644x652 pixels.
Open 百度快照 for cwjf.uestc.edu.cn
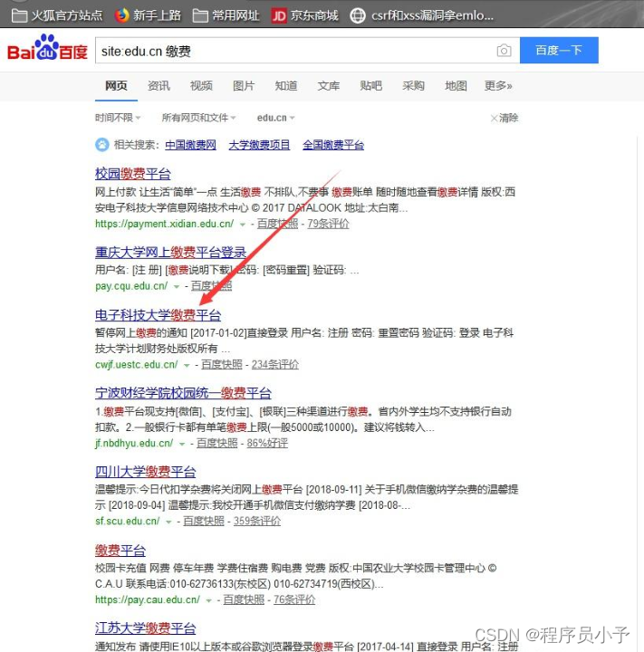222,365
